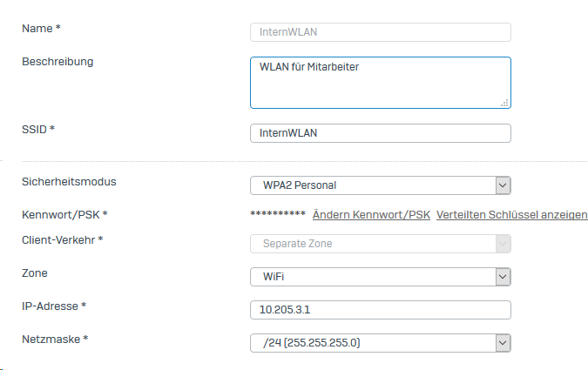588x370 pixels.
Task: Expand the Zone dropdown set to WiFi
Action: (380, 277)
